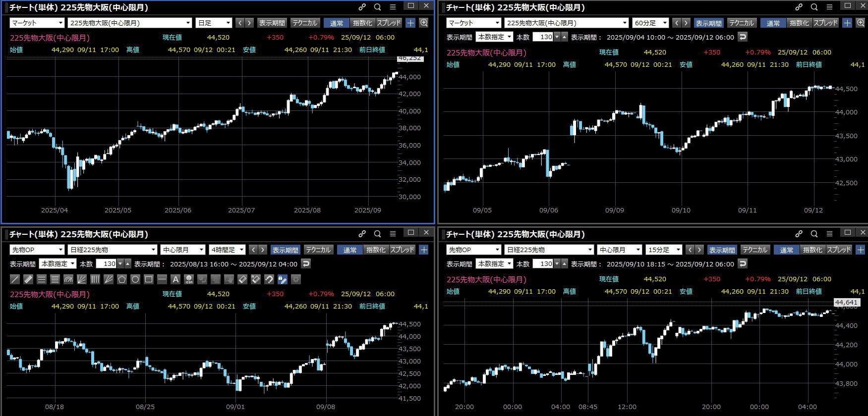This screenshot has width=868, height=416.
Task: Pick the pentagon shape drawing tool
Action: pyautogui.click(x=122, y=279)
